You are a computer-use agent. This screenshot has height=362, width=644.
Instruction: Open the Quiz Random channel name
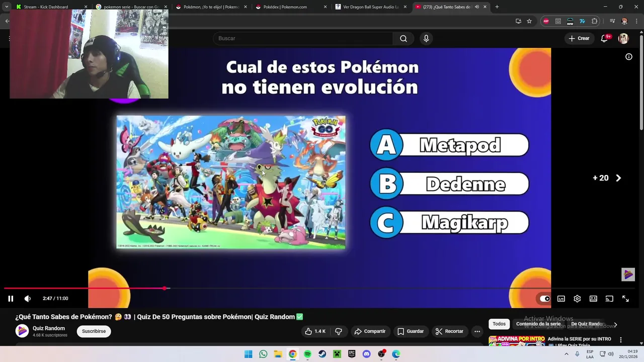pos(49,328)
